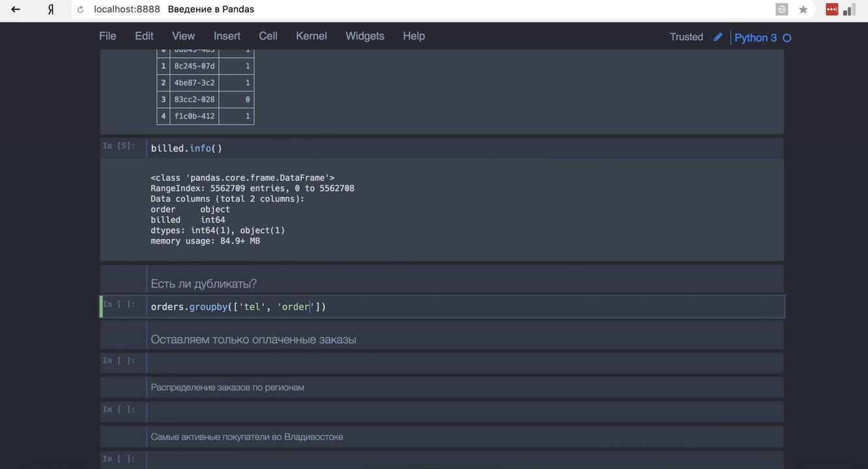Open the red extension icon
868x469 pixels.
click(x=832, y=10)
